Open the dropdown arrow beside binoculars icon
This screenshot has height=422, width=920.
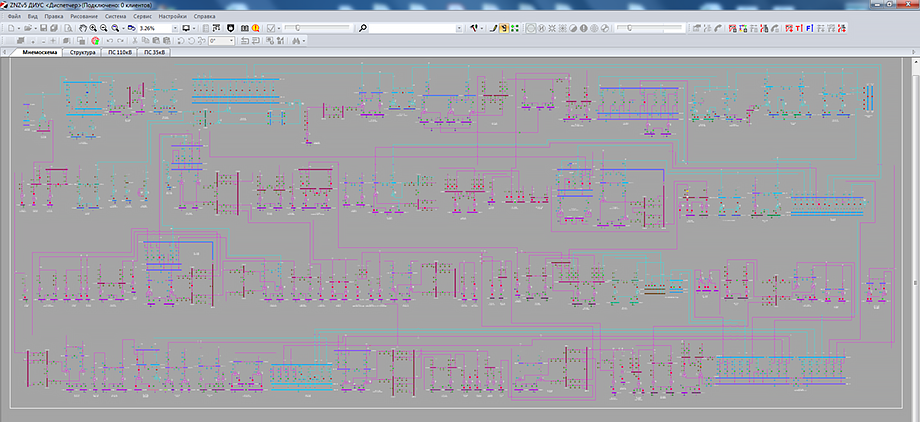pyautogui.click(x=304, y=40)
